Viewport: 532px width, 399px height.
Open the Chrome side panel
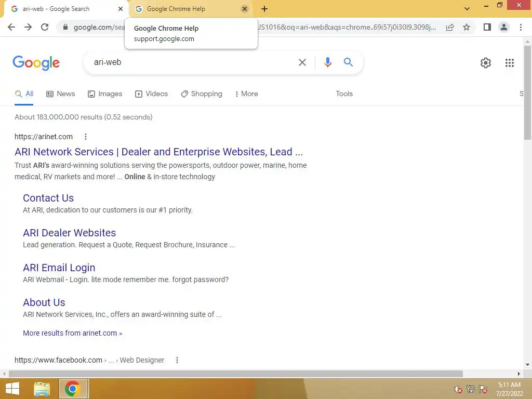point(487,27)
